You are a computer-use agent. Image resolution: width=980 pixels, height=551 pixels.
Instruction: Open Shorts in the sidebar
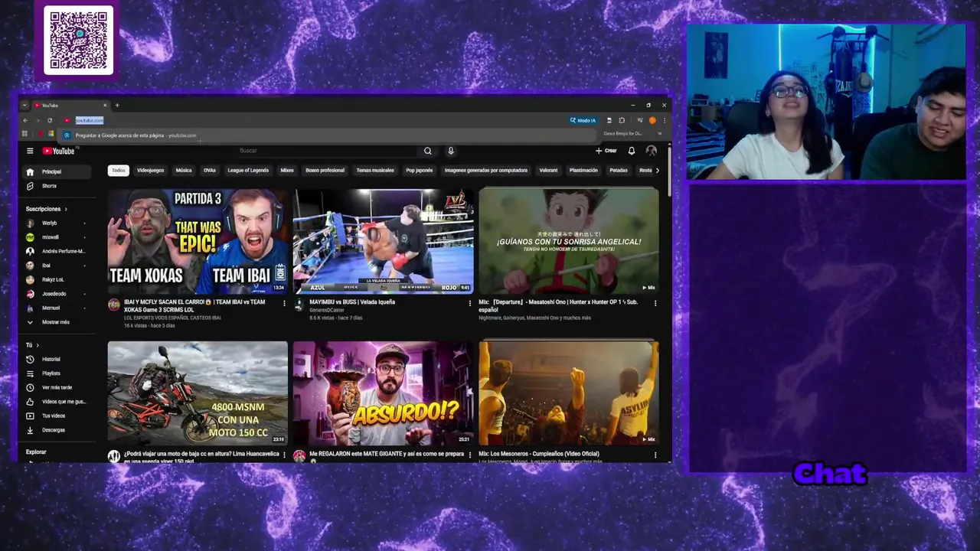pos(55,186)
